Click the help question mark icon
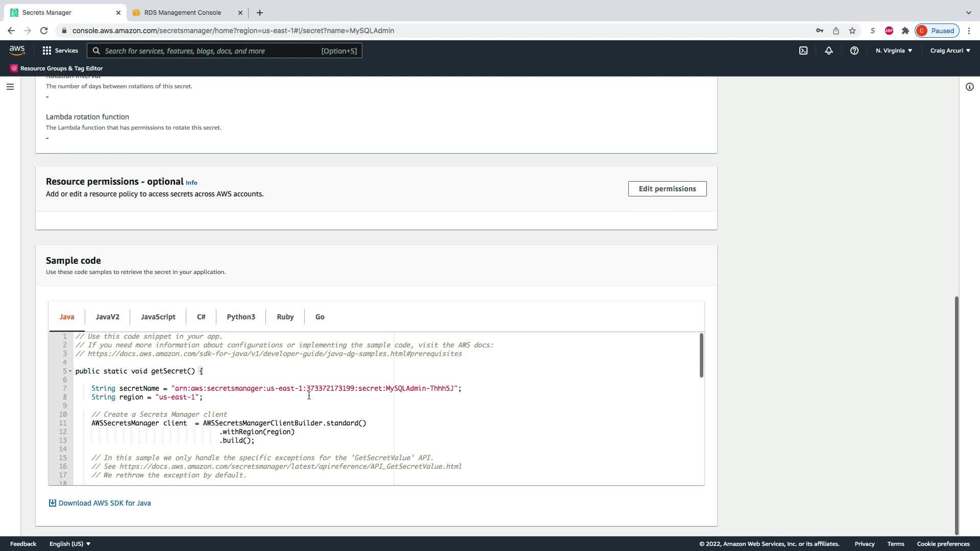Image resolution: width=980 pixels, height=551 pixels. (x=854, y=51)
